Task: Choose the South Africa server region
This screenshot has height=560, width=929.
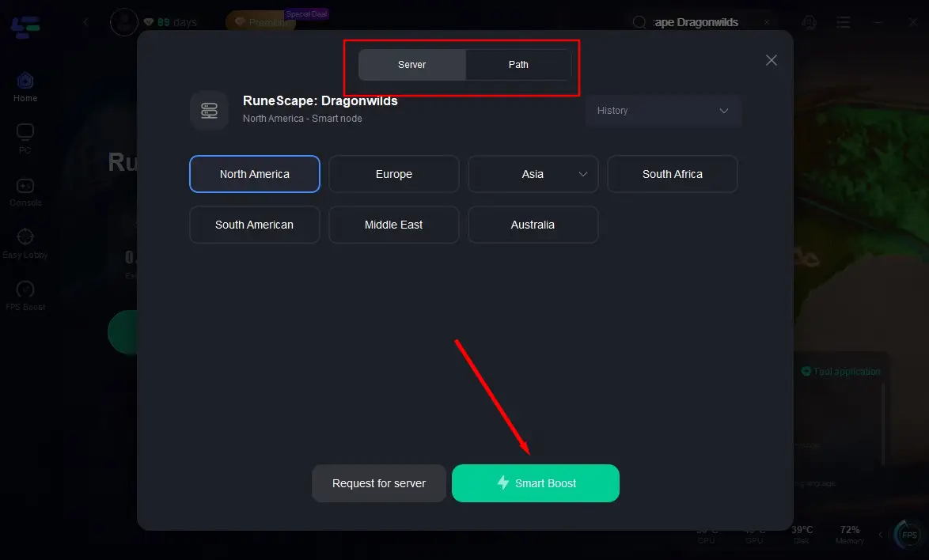Action: [x=673, y=174]
